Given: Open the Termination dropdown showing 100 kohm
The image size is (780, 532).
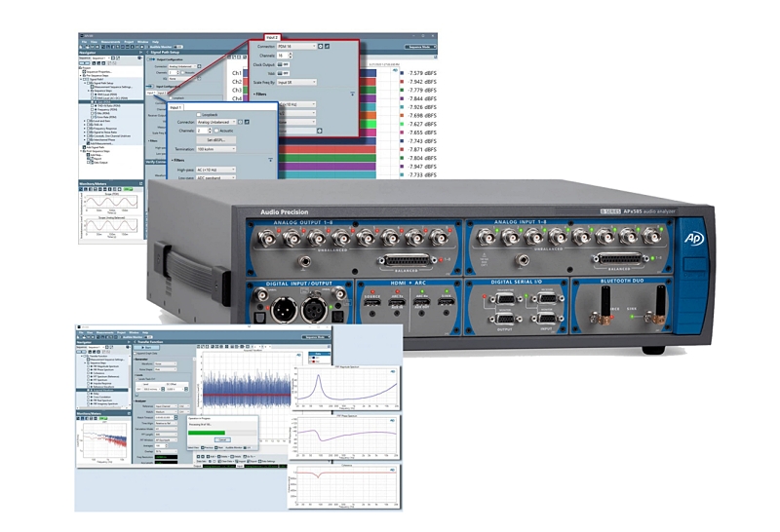Looking at the screenshot, I should coord(216,149).
